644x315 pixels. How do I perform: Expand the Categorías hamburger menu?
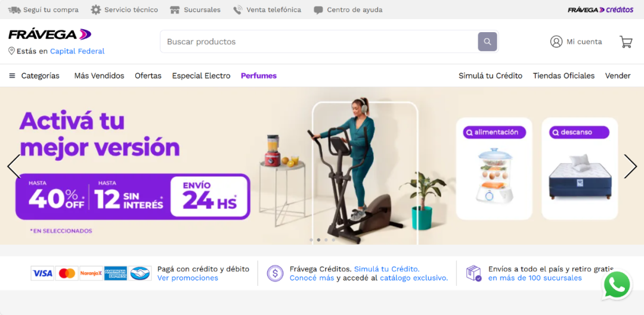tap(13, 76)
